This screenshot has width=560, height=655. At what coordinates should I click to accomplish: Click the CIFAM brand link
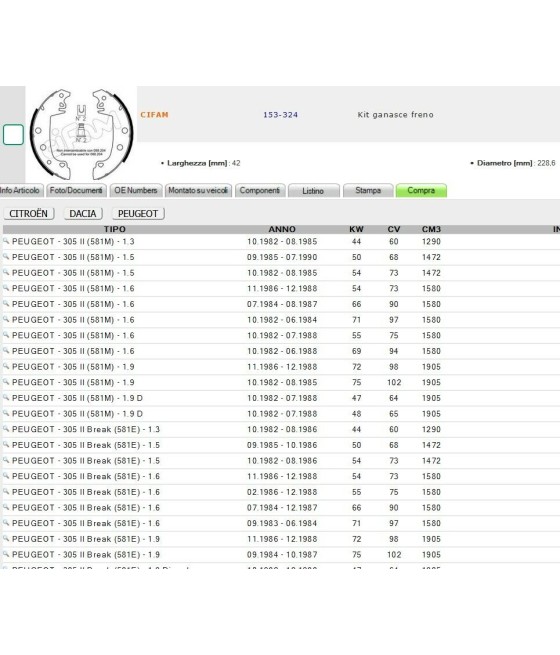click(155, 114)
